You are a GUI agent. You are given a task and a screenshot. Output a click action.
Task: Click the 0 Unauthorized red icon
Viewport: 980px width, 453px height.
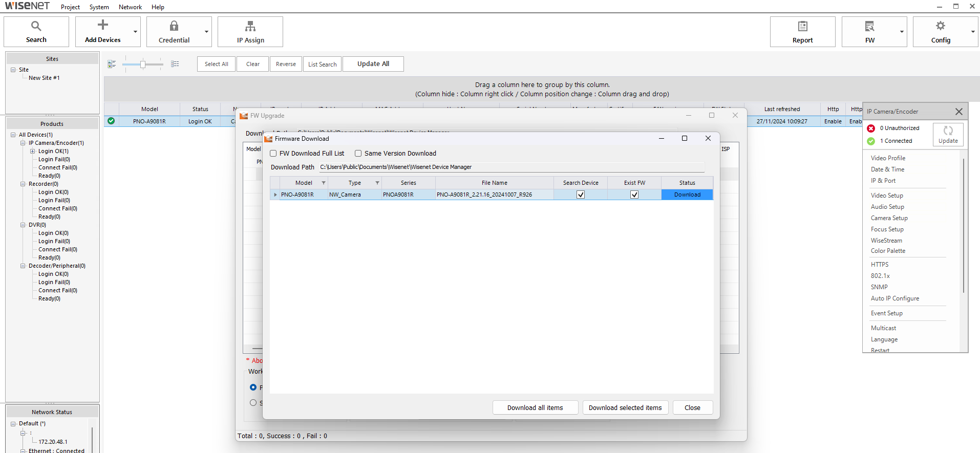871,128
